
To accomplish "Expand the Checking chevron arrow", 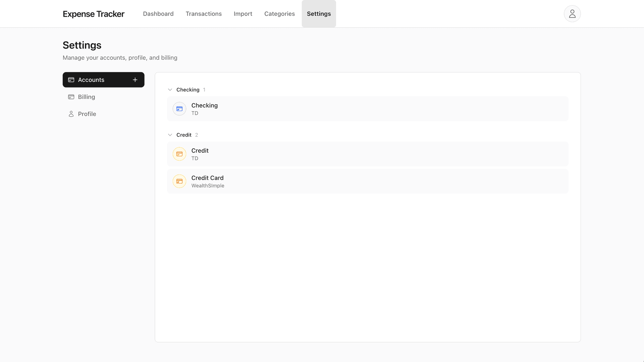I will tap(170, 90).
